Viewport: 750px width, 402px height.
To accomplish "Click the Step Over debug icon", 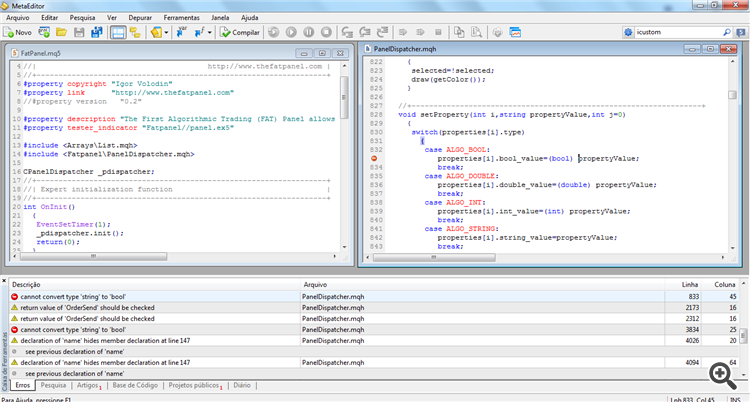I will pyautogui.click(x=365, y=33).
